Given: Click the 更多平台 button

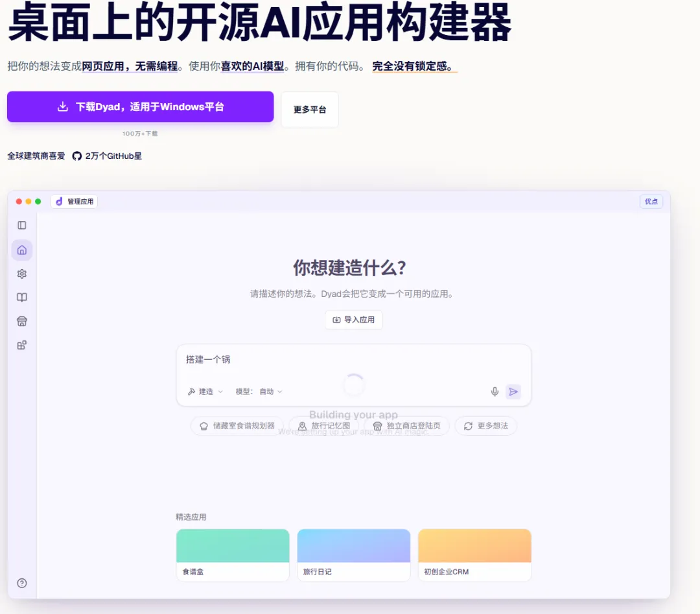Looking at the screenshot, I should point(310,110).
